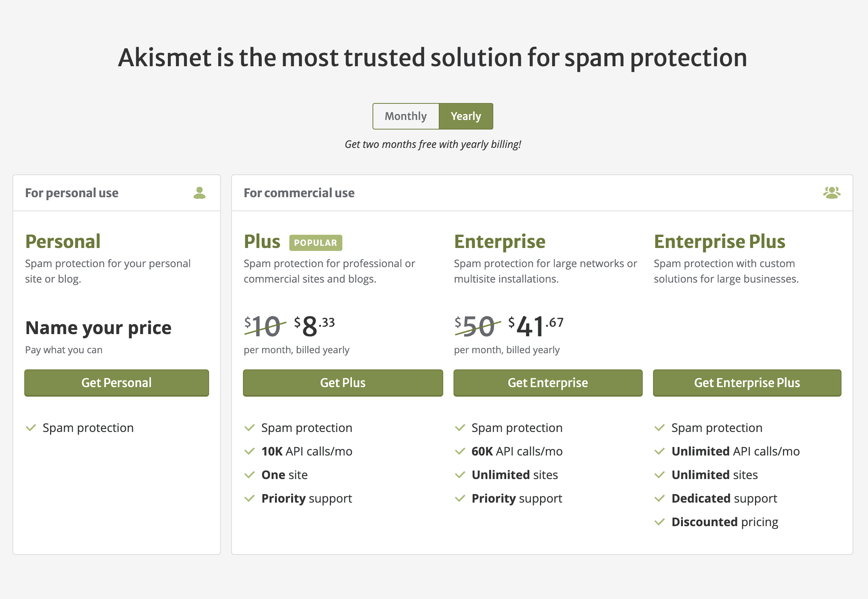Screen dimensions: 868x599
Task: Select the Yearly billing option
Action: [x=466, y=116]
